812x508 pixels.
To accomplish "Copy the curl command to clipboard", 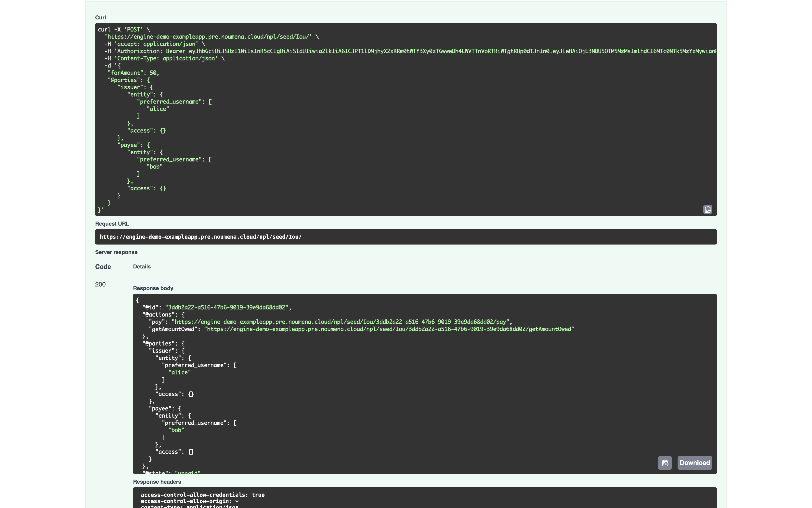I will [x=708, y=209].
